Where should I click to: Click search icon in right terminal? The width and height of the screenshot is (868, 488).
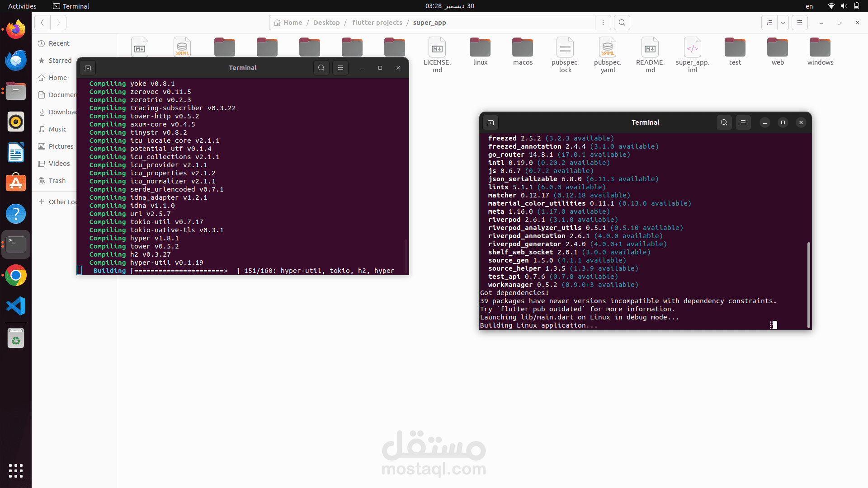pyautogui.click(x=724, y=122)
